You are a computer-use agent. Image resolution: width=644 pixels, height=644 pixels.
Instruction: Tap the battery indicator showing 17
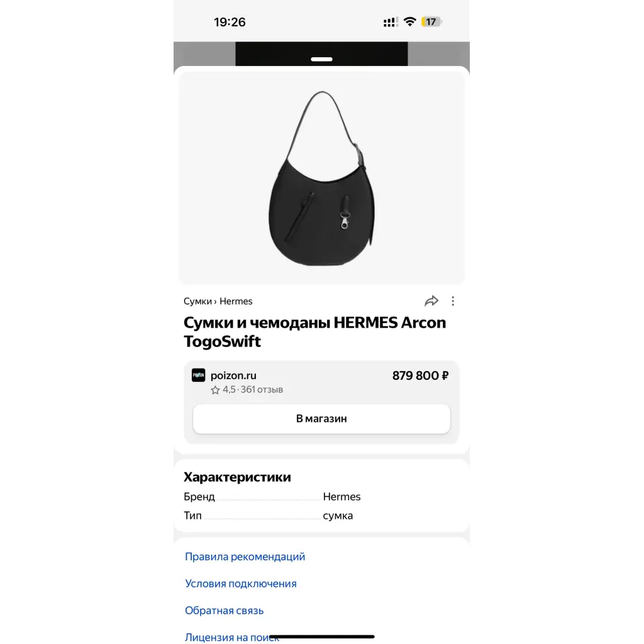coord(431,22)
